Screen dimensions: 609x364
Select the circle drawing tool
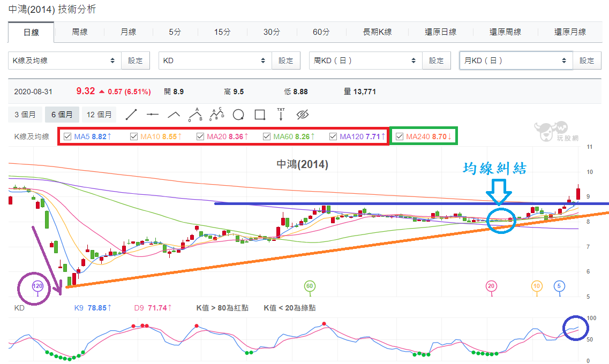(x=238, y=115)
